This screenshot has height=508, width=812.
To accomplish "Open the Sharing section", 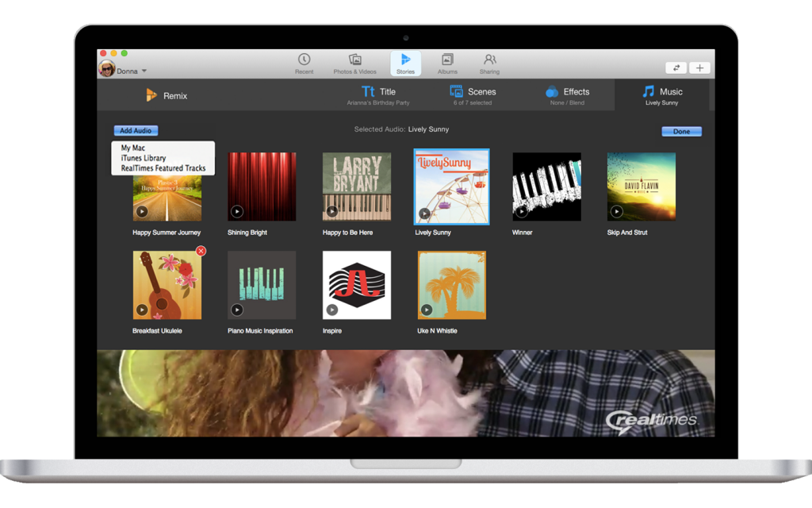I will click(490, 60).
